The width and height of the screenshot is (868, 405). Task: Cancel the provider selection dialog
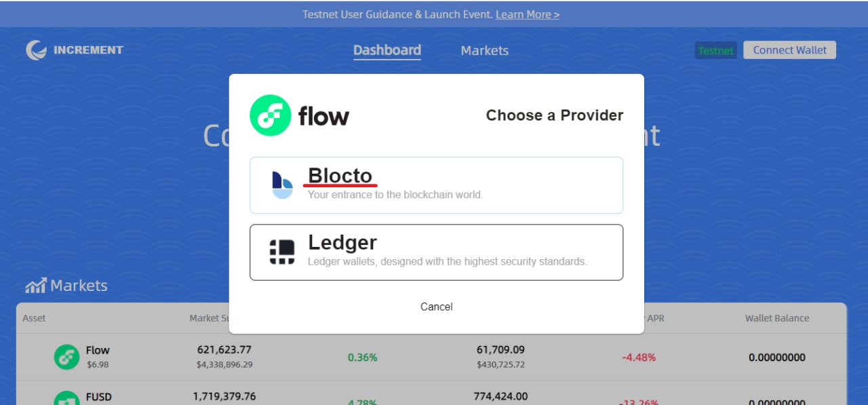[x=436, y=307]
